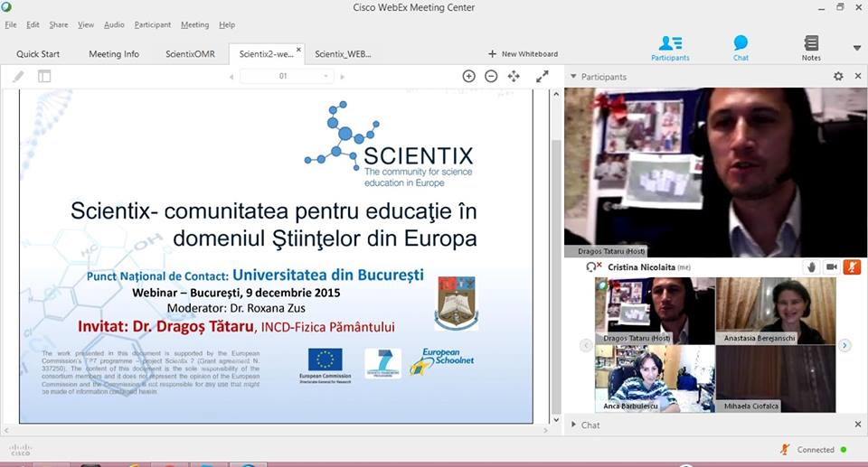Switch to the Meeting Info tab
Viewport: 868px width, 467px height.
pyautogui.click(x=114, y=54)
